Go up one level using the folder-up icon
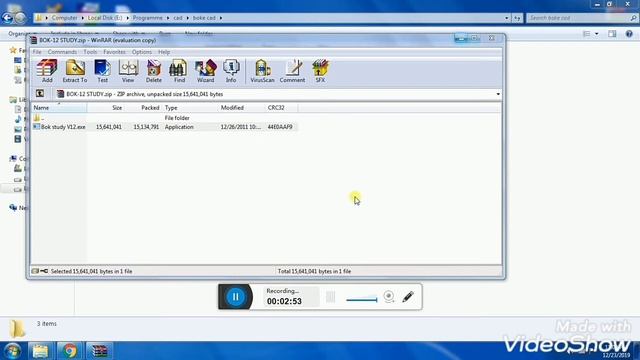 [40, 94]
